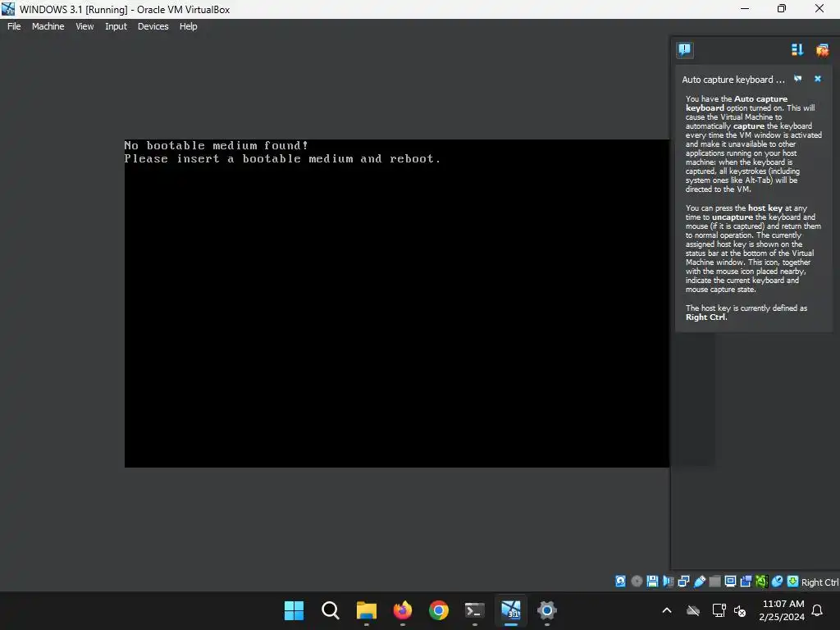
Task: Select the VirtualBox Windows 3.1 taskbar icon
Action: (511, 610)
